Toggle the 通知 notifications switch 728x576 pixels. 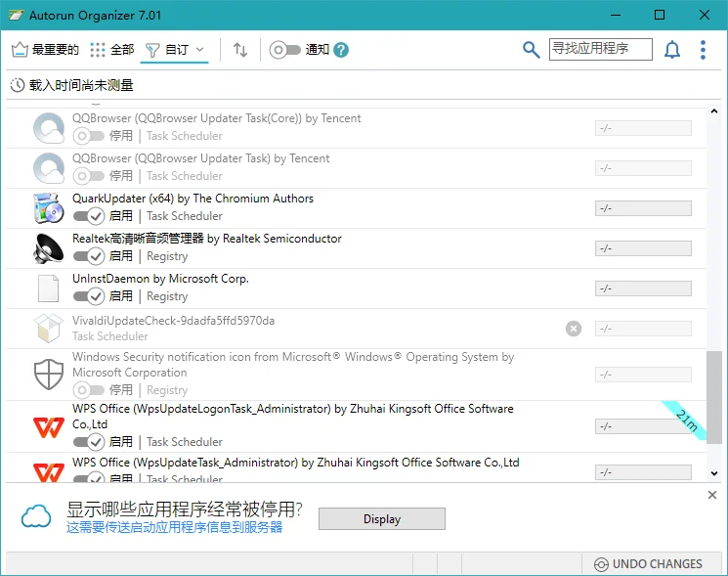(284, 49)
